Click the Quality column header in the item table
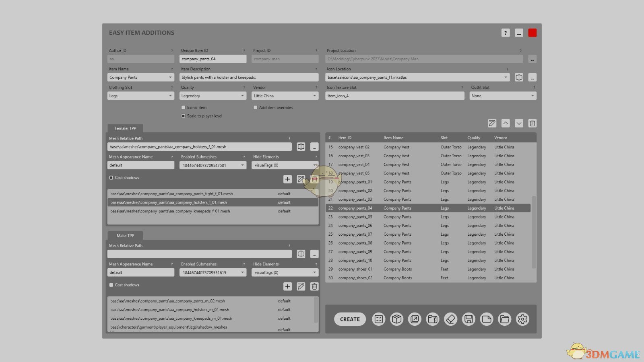The width and height of the screenshot is (644, 362). click(474, 138)
